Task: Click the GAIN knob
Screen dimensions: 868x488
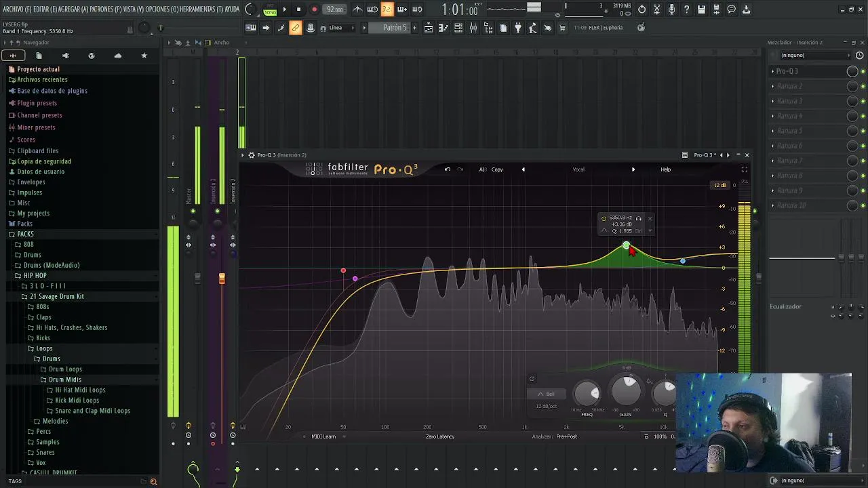Action: tap(626, 392)
